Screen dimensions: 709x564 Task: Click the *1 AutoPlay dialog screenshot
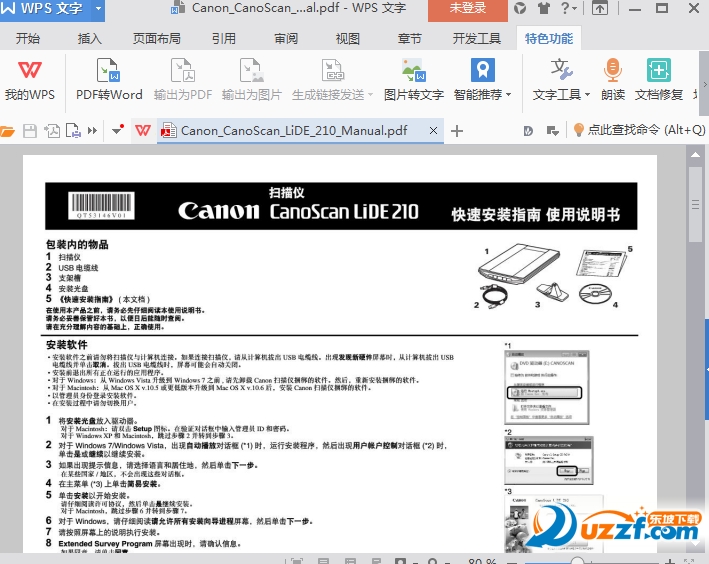547,387
